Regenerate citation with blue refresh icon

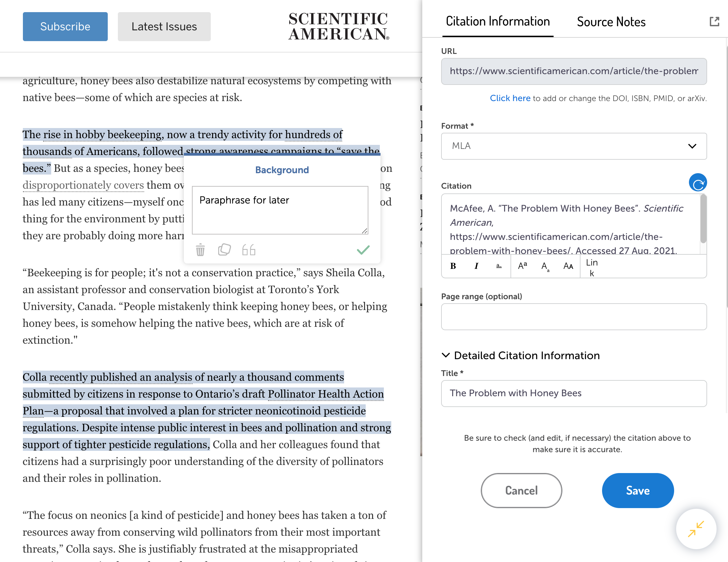click(x=698, y=183)
